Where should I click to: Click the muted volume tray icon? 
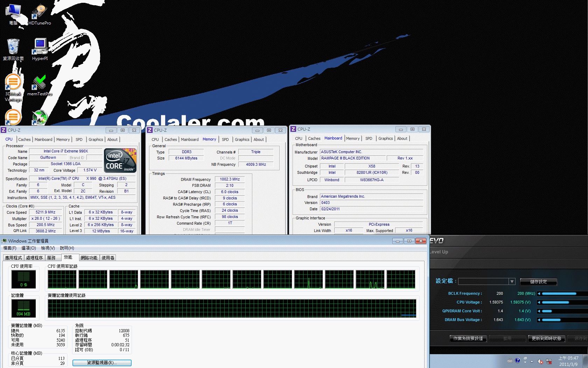click(540, 361)
